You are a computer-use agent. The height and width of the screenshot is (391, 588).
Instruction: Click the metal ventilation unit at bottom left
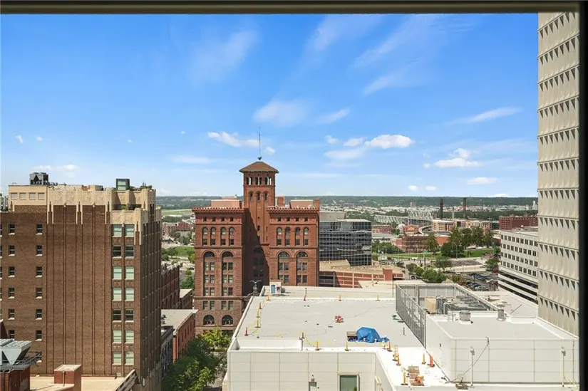(14, 354)
